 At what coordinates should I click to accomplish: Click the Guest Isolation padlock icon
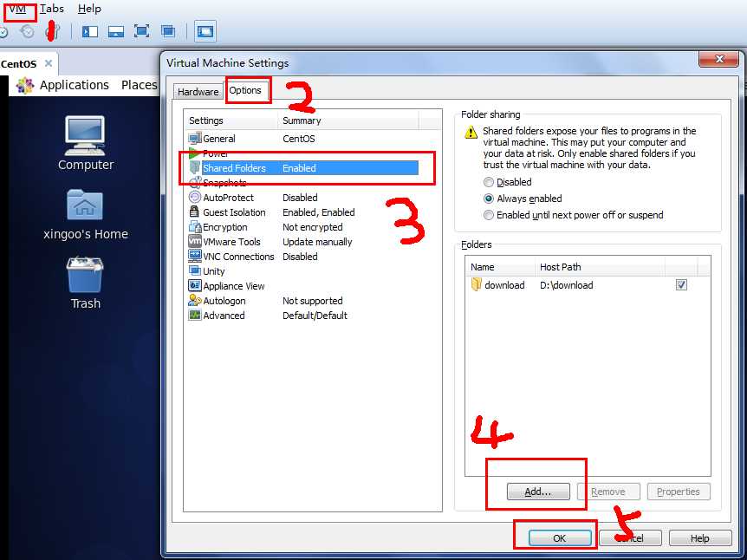[194, 212]
